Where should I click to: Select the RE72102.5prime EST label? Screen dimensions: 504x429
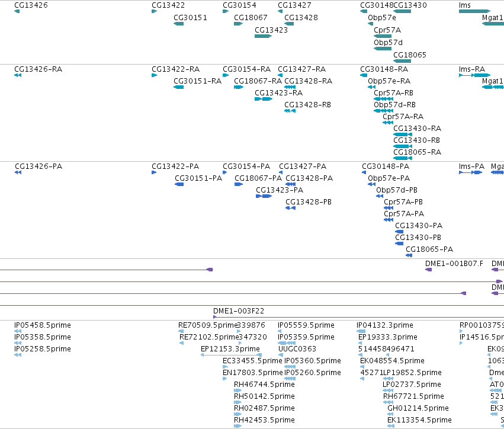click(209, 337)
